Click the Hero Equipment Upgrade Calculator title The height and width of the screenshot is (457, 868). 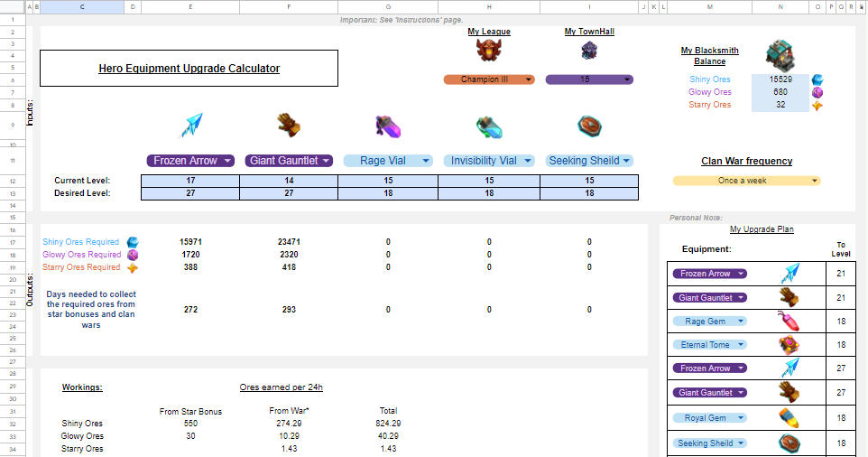point(189,68)
